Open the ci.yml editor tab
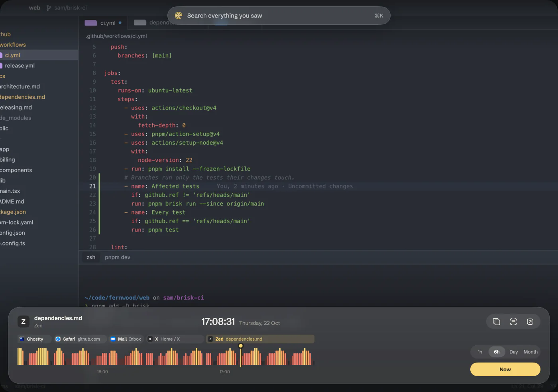This screenshot has height=392, width=558. pos(104,23)
